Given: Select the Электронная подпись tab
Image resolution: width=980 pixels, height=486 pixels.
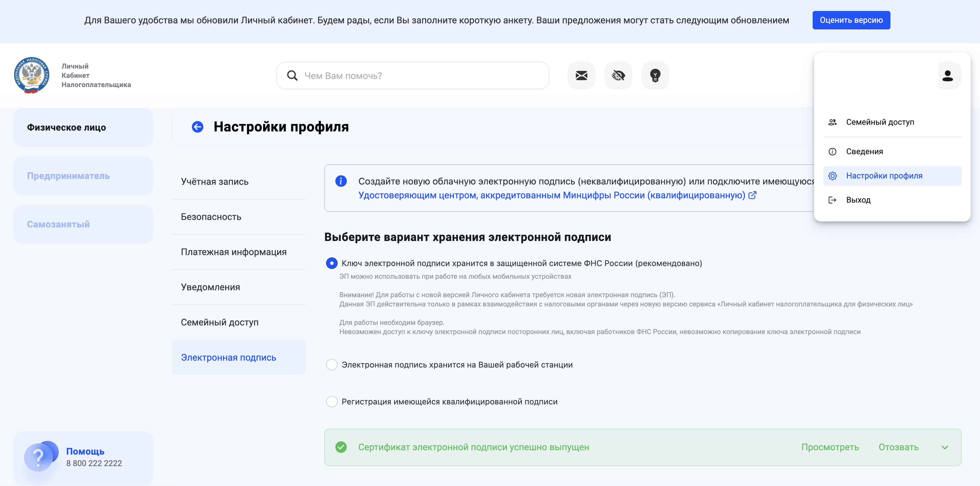Looking at the screenshot, I should (x=239, y=357).
